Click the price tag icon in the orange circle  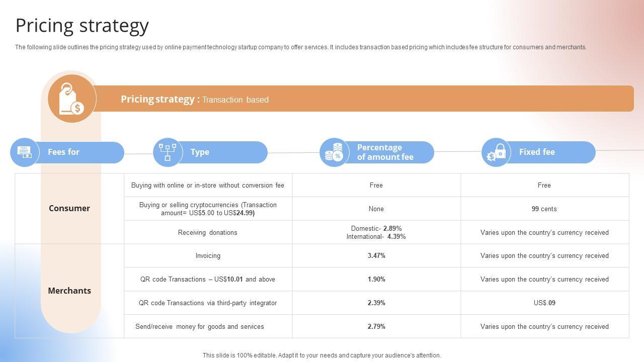(71, 99)
